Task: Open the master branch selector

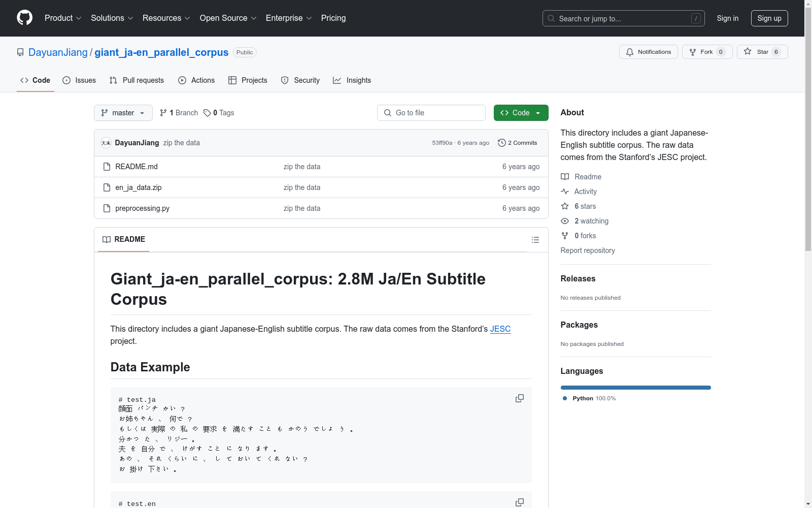Action: point(123,113)
